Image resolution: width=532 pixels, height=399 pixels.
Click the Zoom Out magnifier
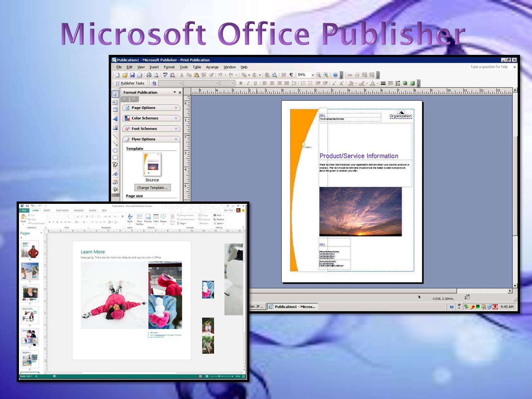point(319,75)
